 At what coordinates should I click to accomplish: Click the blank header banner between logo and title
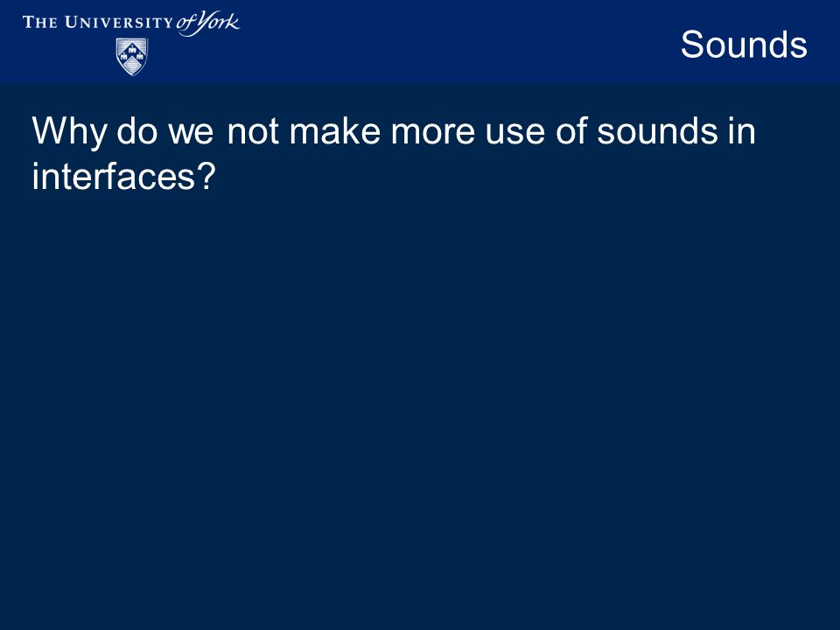point(455,42)
